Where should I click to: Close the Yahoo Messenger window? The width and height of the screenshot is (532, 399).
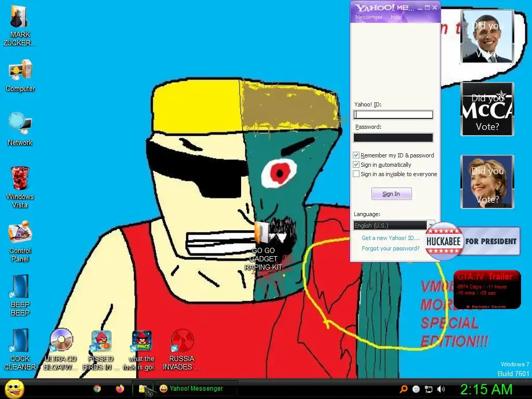[x=435, y=8]
